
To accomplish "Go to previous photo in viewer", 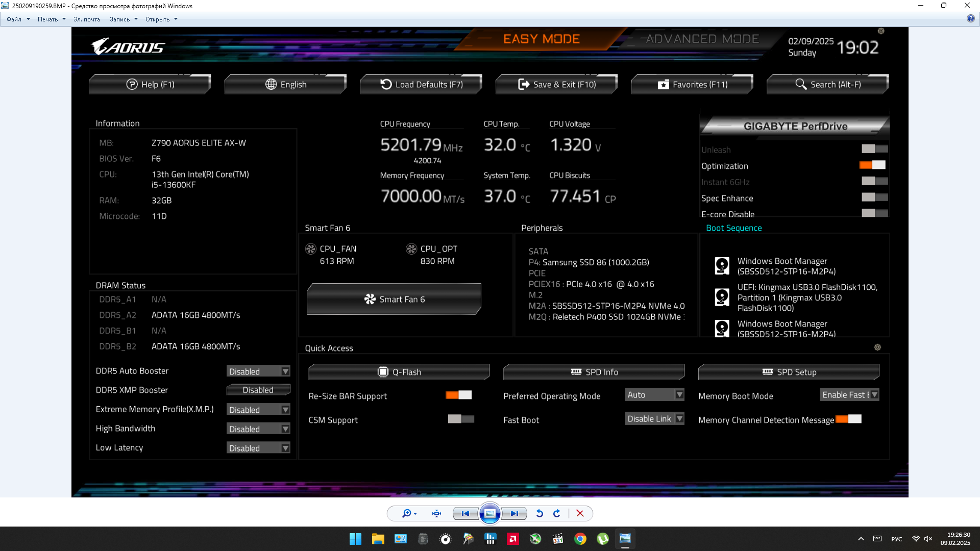I will coord(465,513).
